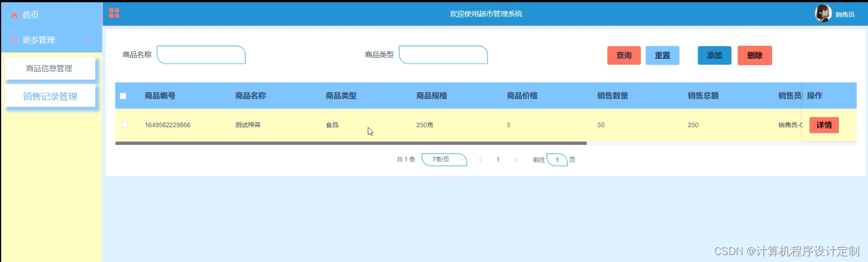Click the 商品名称 column header
This screenshot has width=868, height=262.
(x=250, y=96)
